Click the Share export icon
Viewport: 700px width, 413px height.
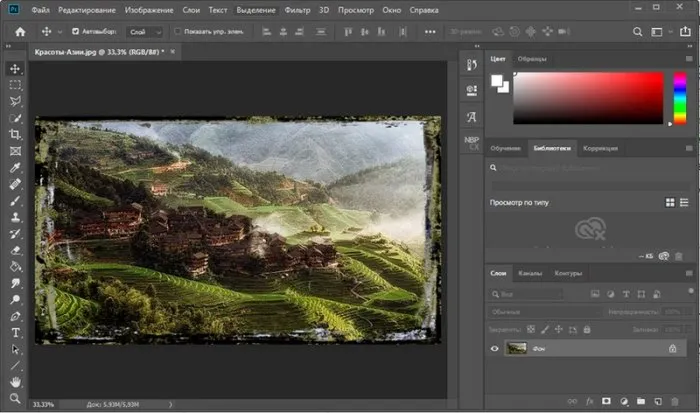point(685,31)
